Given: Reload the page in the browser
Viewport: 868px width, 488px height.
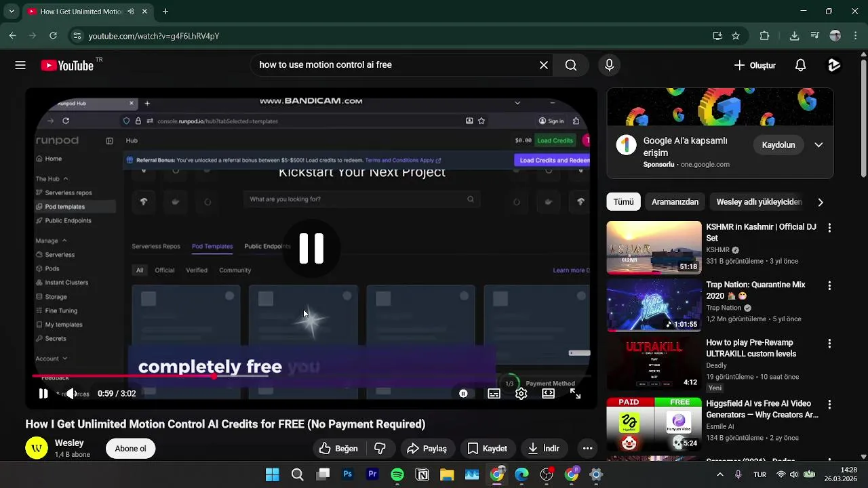Looking at the screenshot, I should tap(53, 36).
